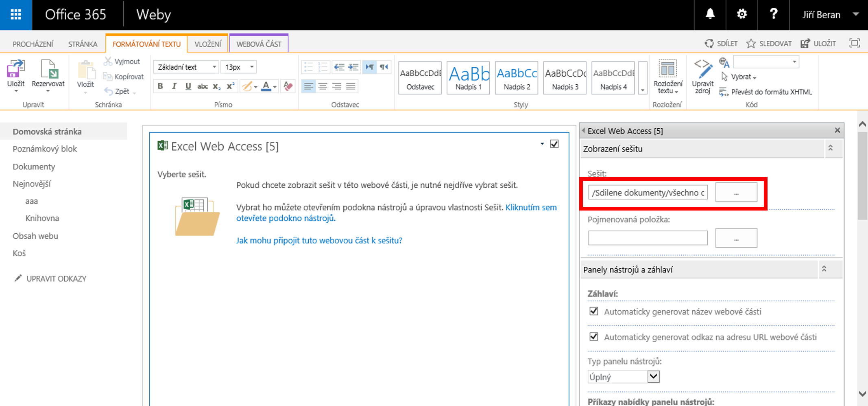Set right-to-left text direction
868x406 pixels.
tap(384, 67)
